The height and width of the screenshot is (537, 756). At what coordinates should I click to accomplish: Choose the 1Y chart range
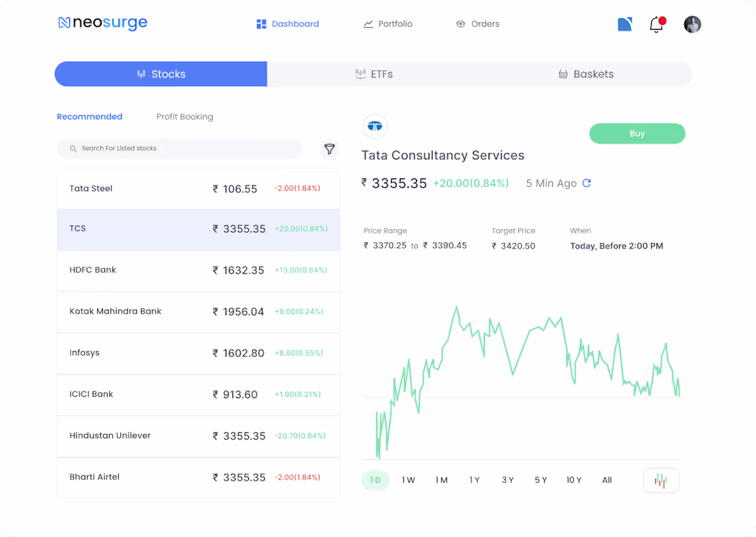(x=474, y=480)
